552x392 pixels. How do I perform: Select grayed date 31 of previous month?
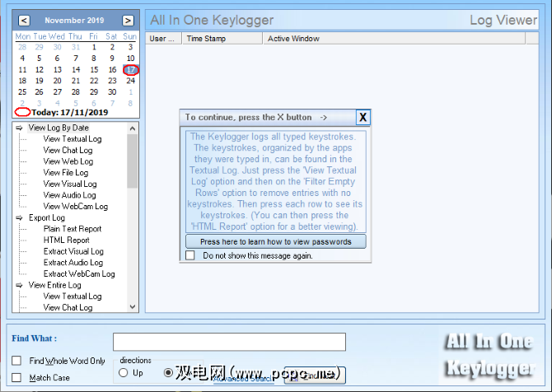click(x=76, y=47)
